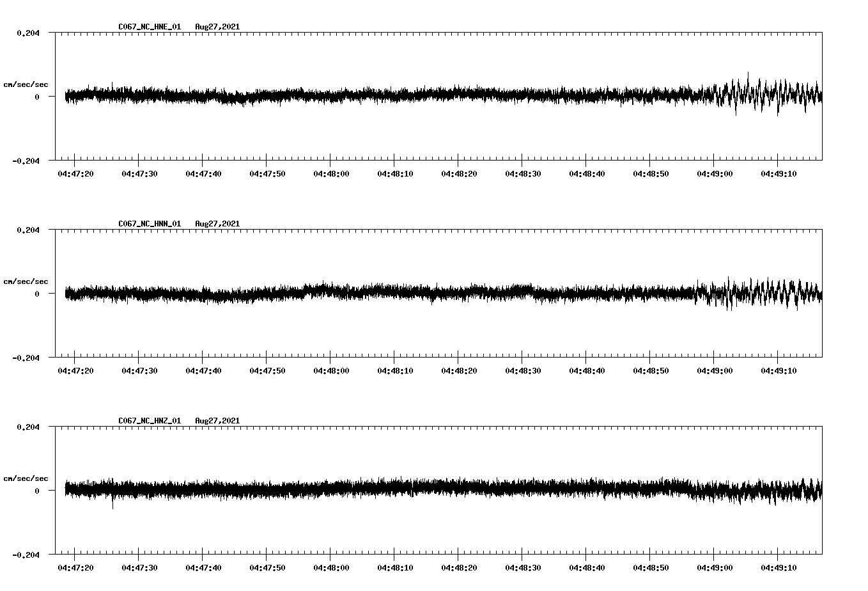Screen dimensions: 868x591
Task: Click the 04:47:20 time label under HNZ plot
Action: click(75, 567)
